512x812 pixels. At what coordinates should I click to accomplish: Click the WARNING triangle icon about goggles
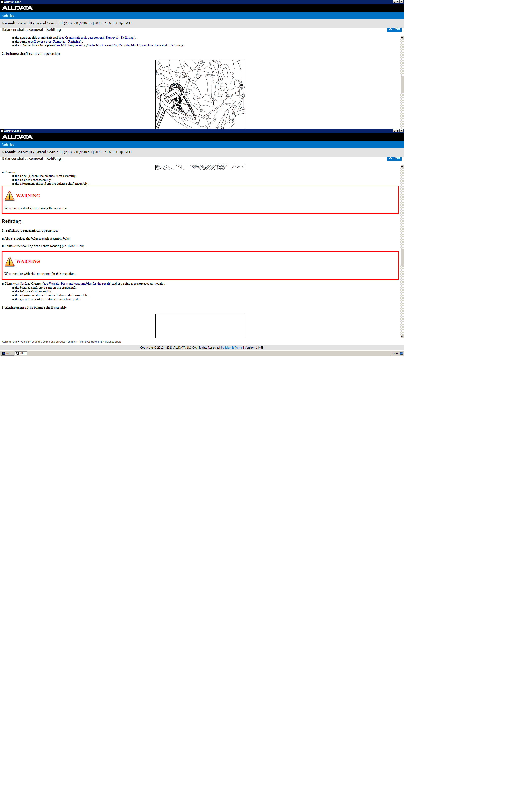[x=9, y=261]
